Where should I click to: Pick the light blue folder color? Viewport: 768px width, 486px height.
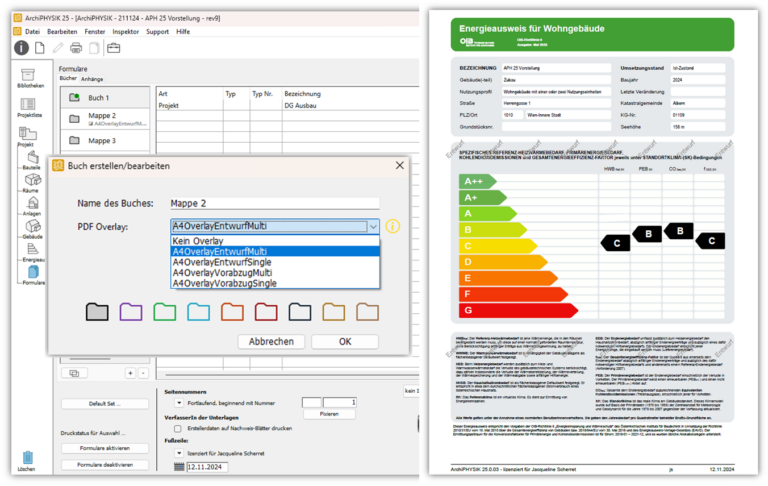click(198, 312)
